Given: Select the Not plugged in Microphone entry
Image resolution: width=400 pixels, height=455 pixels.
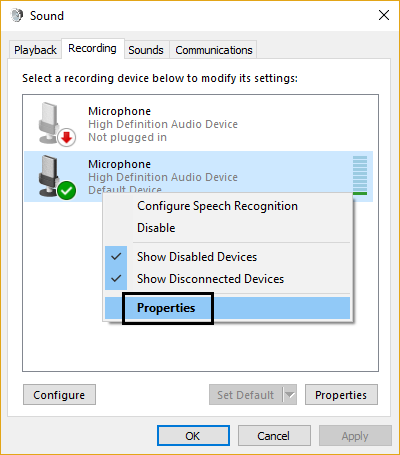Looking at the screenshot, I should [198, 124].
